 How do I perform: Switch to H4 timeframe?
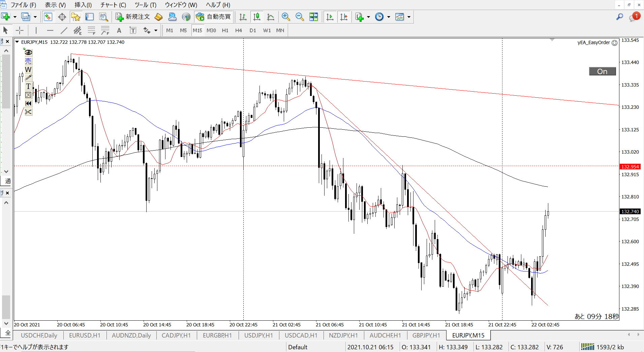tap(239, 30)
